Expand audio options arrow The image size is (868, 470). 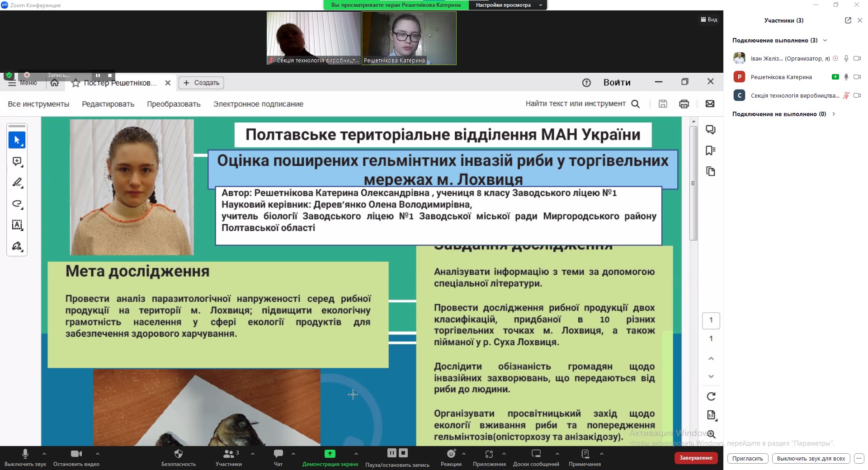pyautogui.click(x=44, y=454)
